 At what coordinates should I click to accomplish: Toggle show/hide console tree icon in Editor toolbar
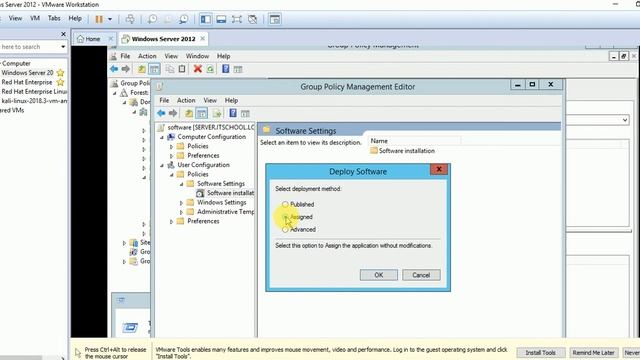click(x=201, y=113)
